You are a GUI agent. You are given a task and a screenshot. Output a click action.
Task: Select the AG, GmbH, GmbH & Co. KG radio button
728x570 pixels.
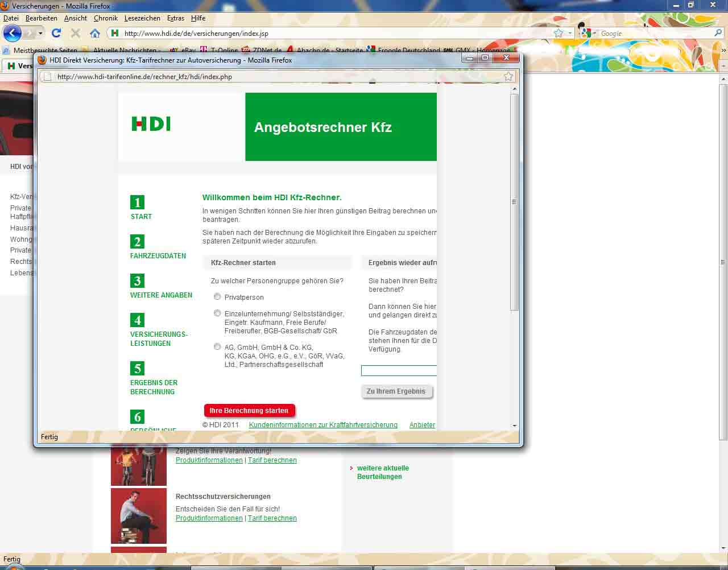pyautogui.click(x=217, y=346)
